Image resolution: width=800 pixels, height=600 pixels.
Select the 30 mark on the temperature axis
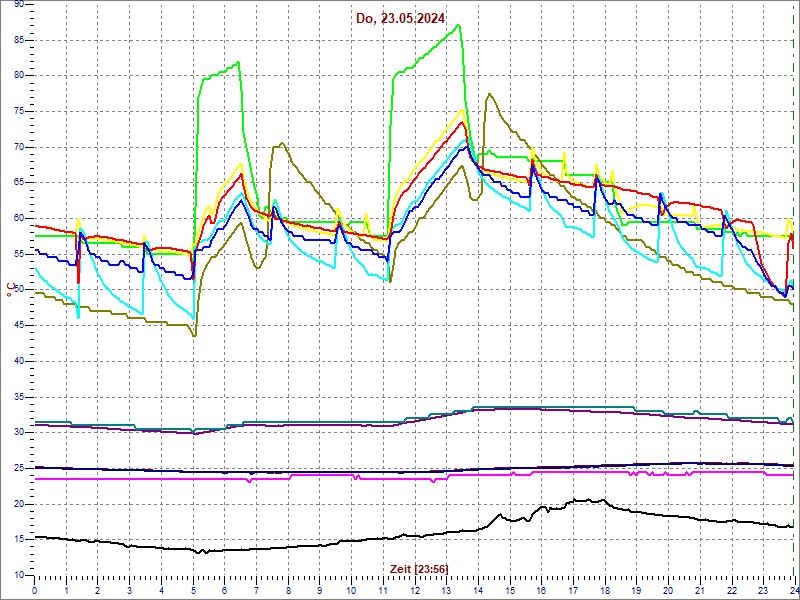18,433
